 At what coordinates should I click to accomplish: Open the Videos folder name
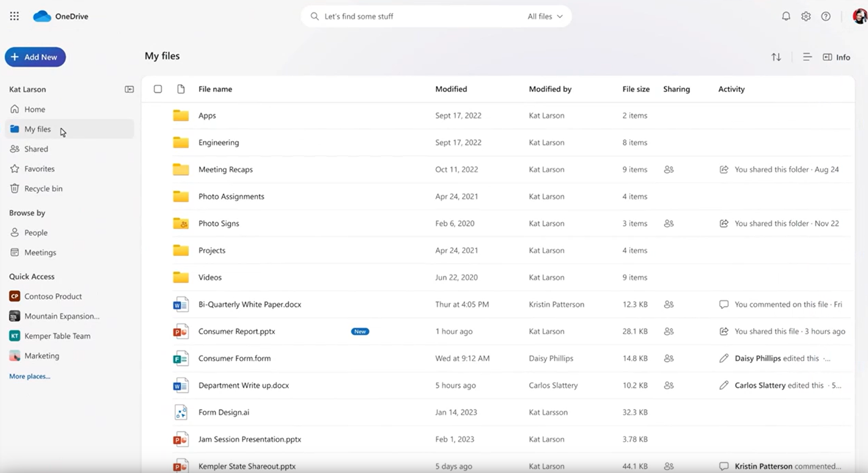click(x=210, y=277)
